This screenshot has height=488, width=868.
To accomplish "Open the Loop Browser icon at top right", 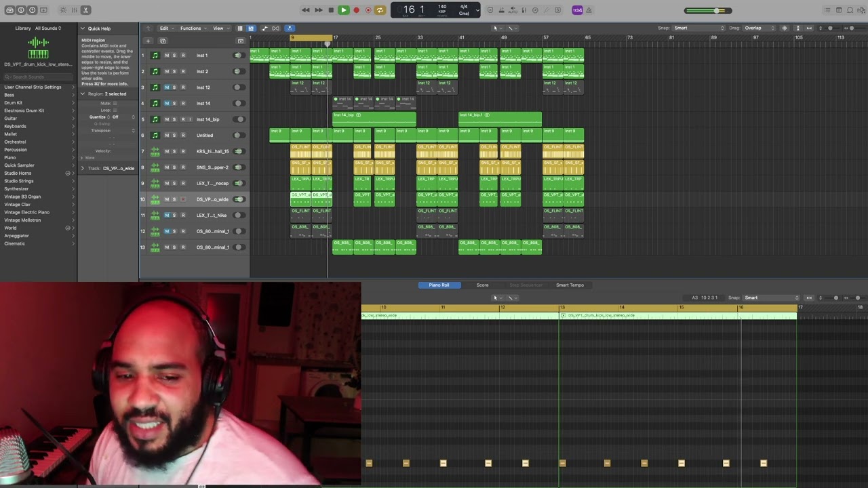I will pyautogui.click(x=850, y=10).
